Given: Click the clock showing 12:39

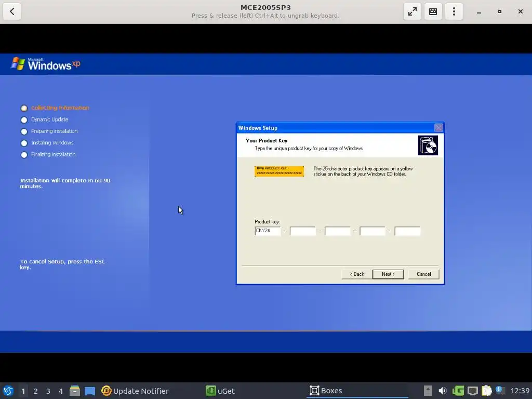Looking at the screenshot, I should pos(520,391).
